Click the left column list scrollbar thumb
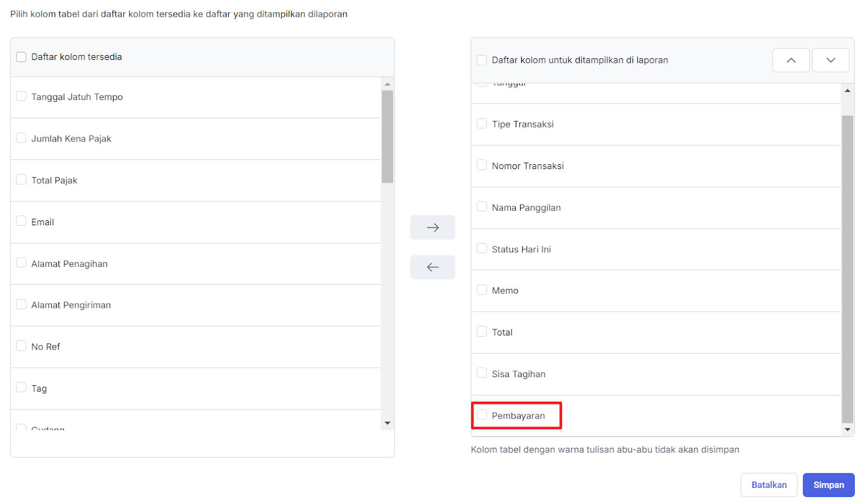The height and width of the screenshot is (504, 865). pos(387,137)
